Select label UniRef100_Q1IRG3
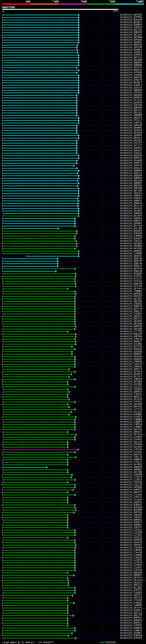Screen dimensions: 146x644 (131, 299)
